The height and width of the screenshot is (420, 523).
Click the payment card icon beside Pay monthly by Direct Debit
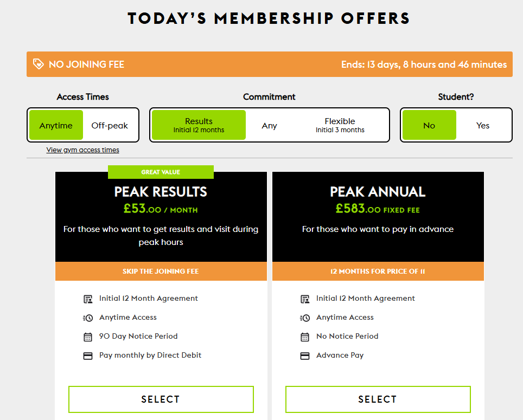tap(88, 355)
